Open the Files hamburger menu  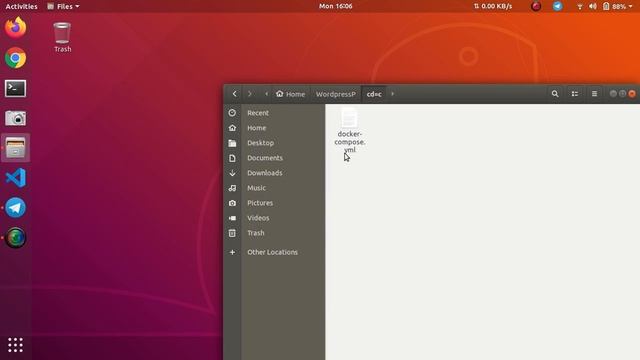click(594, 94)
